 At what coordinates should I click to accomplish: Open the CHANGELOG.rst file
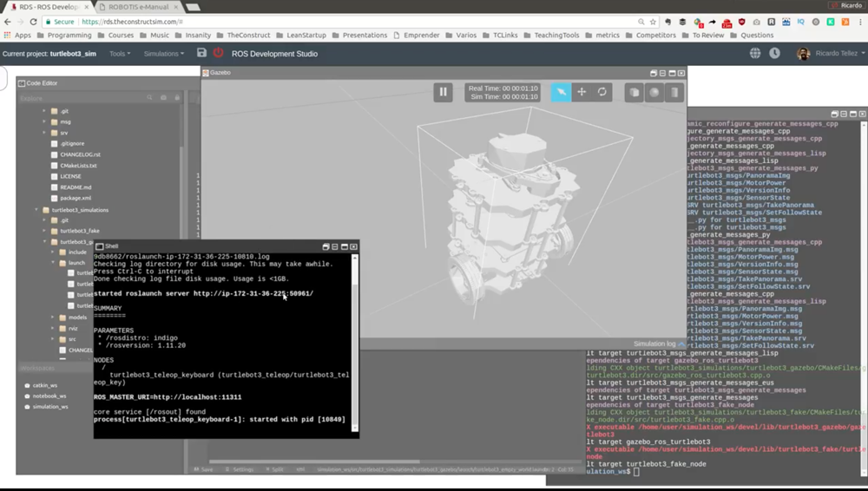(80, 154)
